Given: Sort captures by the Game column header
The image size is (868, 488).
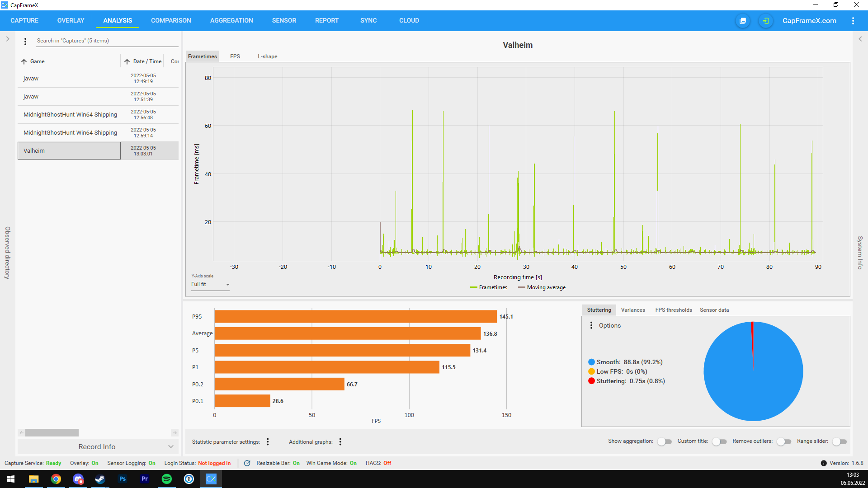Looking at the screenshot, I should click(37, 61).
